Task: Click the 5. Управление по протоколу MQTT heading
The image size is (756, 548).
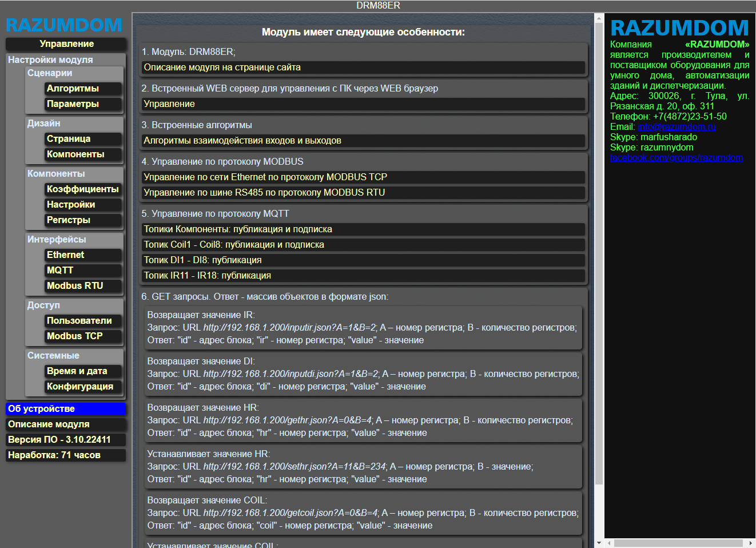Action: tap(215, 214)
